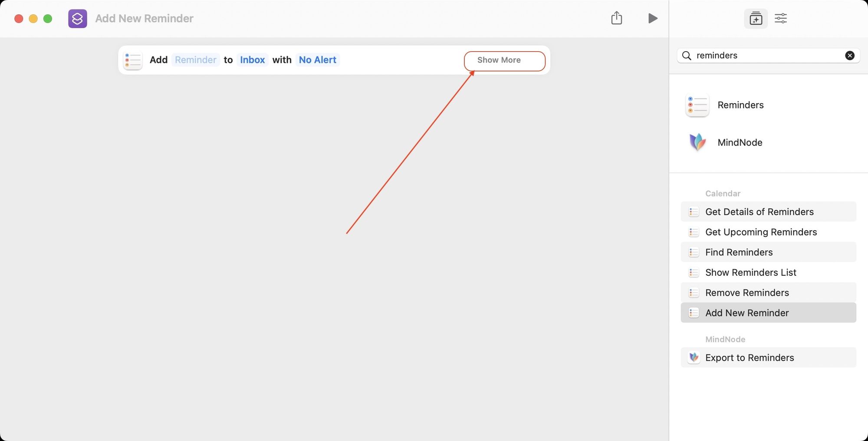Switch to the shortcut settings tab
Screen dimensions: 868x441
(x=781, y=18)
